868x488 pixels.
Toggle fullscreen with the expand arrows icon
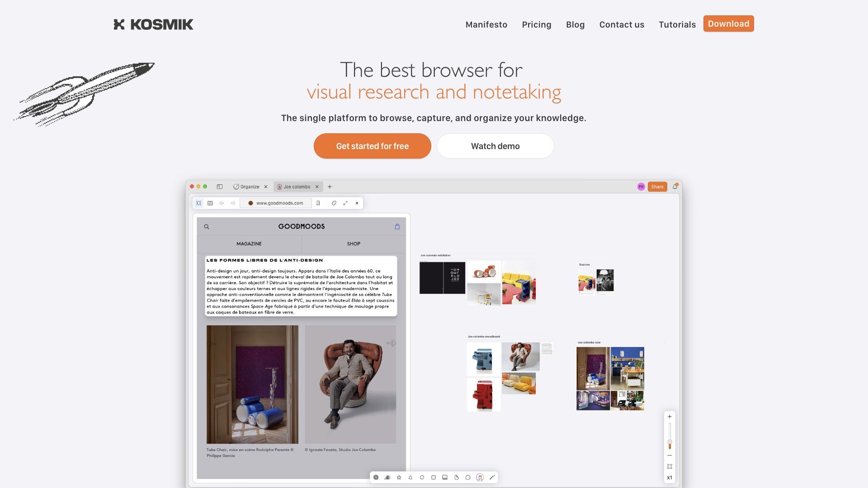345,203
